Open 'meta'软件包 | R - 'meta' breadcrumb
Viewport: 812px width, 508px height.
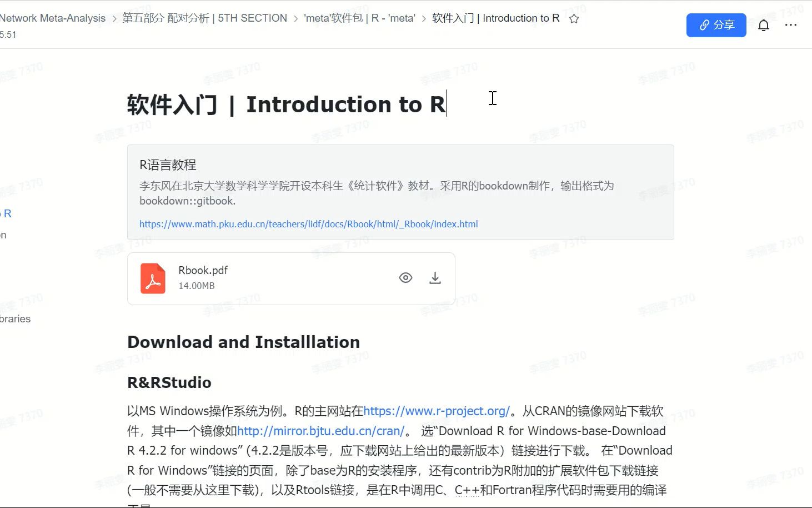pos(359,18)
